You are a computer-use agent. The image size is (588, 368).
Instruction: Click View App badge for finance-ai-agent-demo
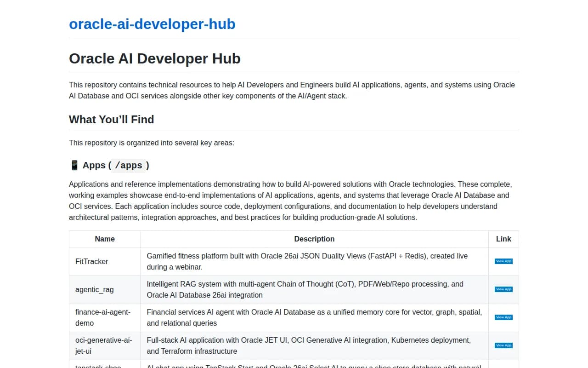[x=503, y=317]
